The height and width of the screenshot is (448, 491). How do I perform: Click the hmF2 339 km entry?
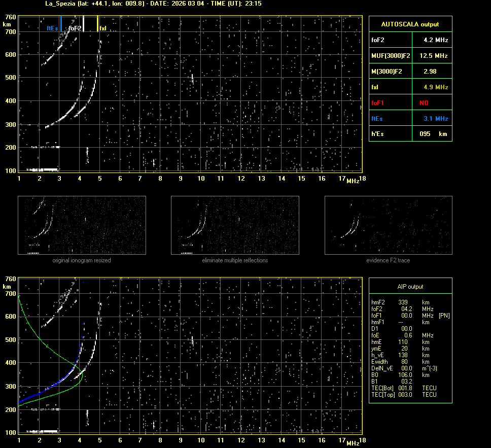click(x=401, y=302)
